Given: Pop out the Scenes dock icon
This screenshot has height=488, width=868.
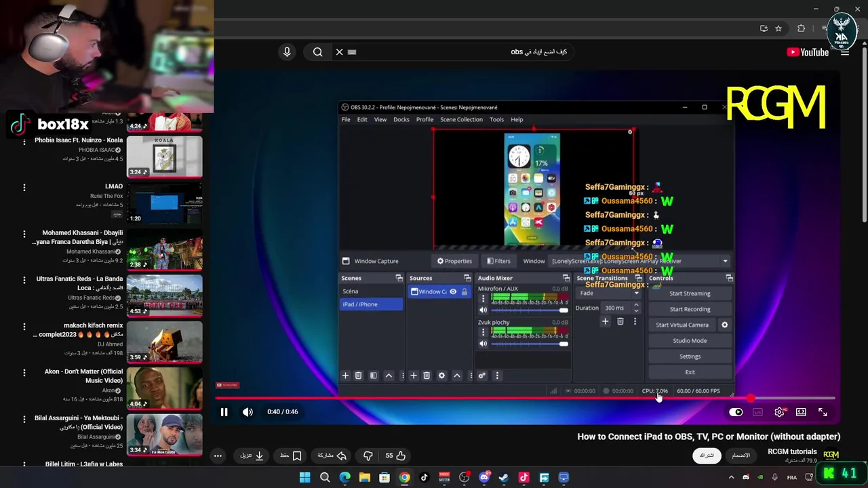Looking at the screenshot, I should 399,278.
